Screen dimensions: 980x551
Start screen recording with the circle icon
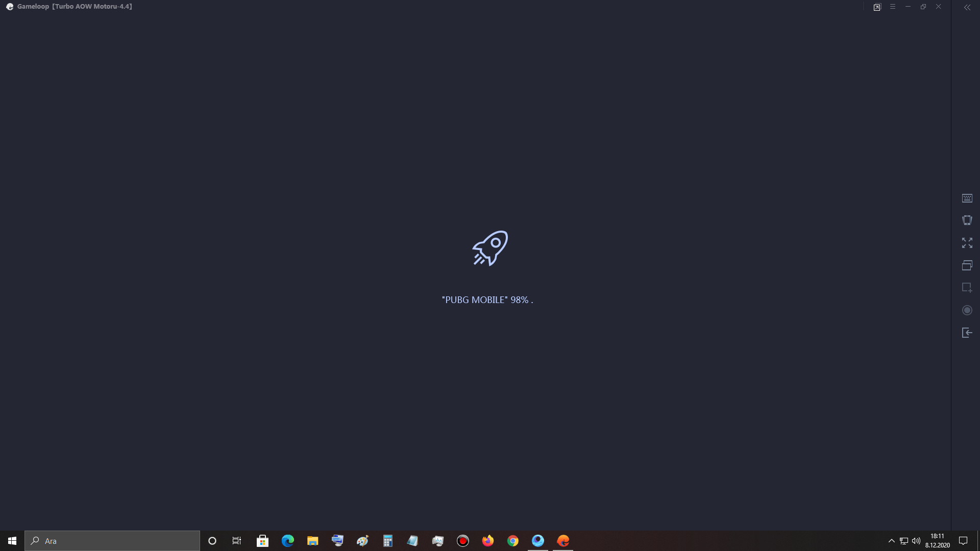(x=967, y=310)
